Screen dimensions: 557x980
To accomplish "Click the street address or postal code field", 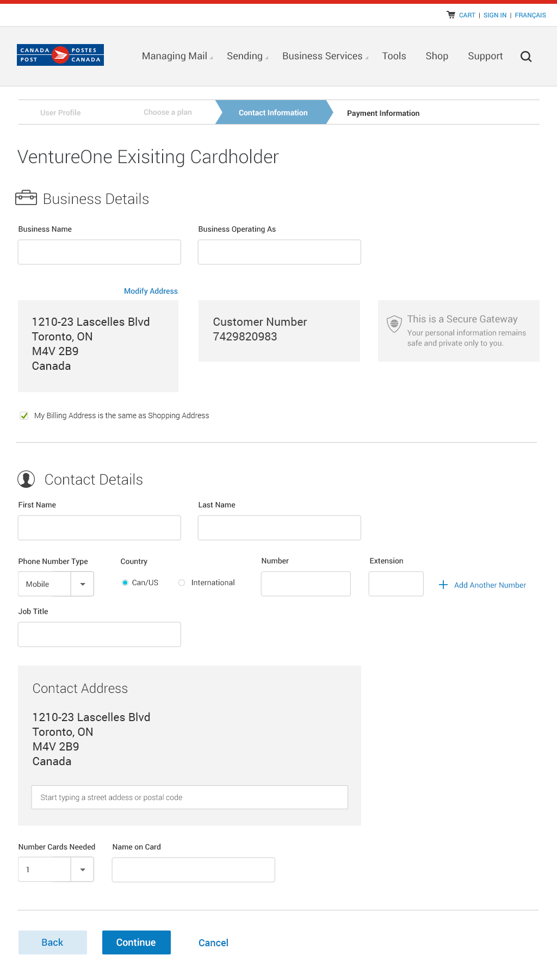I will 190,797.
